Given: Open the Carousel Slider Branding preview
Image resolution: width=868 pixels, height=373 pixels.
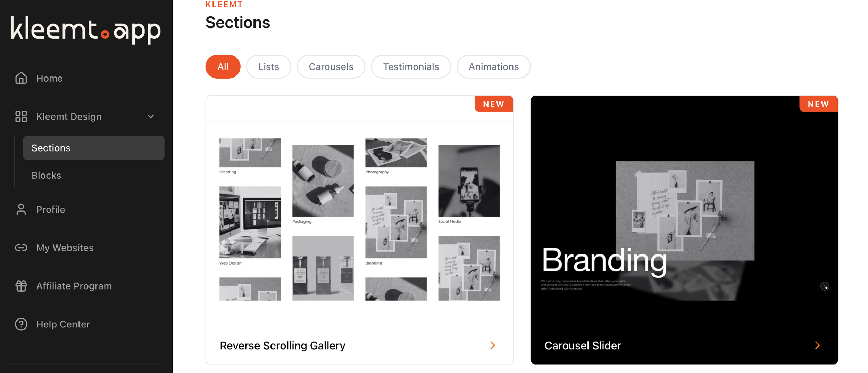Looking at the screenshot, I should [684, 222].
